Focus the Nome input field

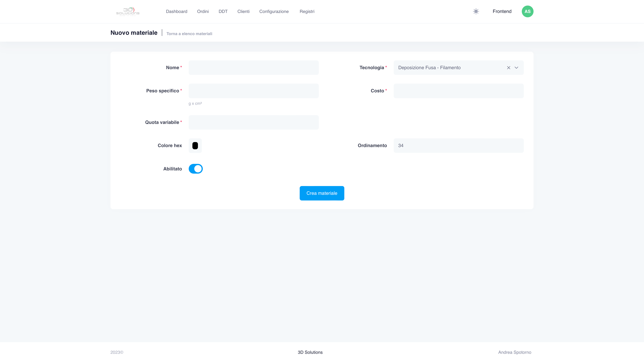click(x=254, y=68)
